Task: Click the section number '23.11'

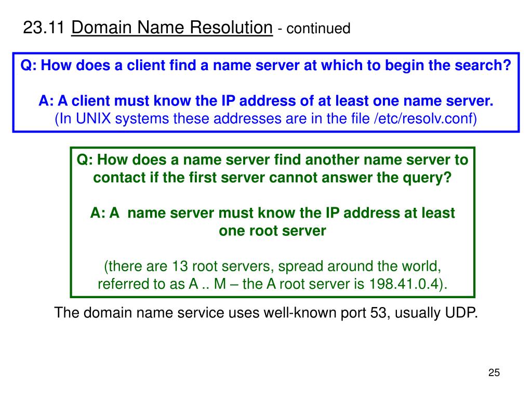Action: click(x=44, y=28)
